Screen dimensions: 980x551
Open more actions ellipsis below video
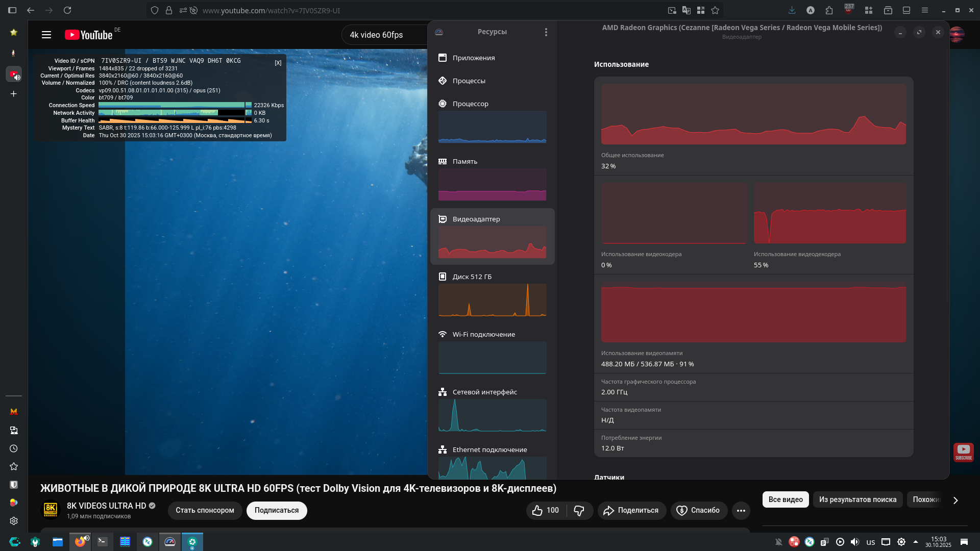pos(741,510)
